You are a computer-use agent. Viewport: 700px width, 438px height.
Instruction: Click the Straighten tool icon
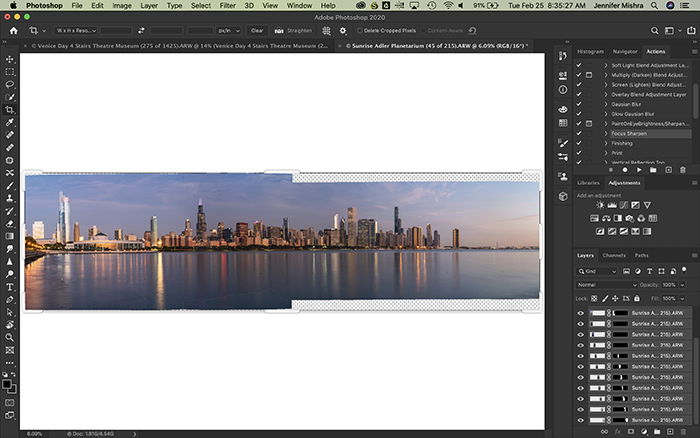point(279,31)
